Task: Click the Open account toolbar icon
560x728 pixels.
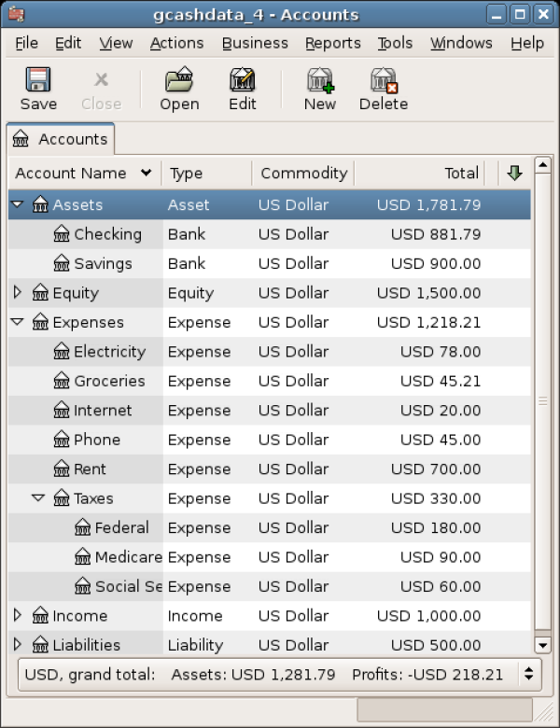Action: point(179,80)
